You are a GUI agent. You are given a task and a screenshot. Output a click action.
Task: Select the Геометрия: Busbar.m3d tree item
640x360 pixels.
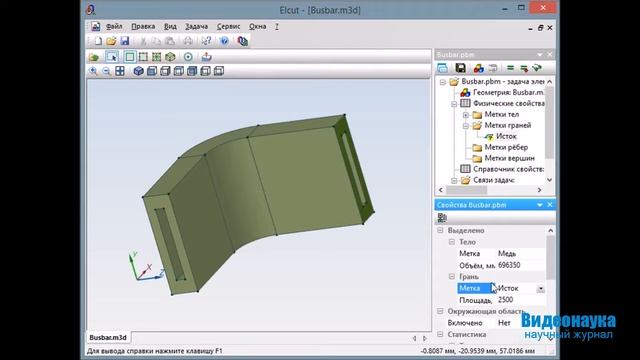pyautogui.click(x=508, y=93)
